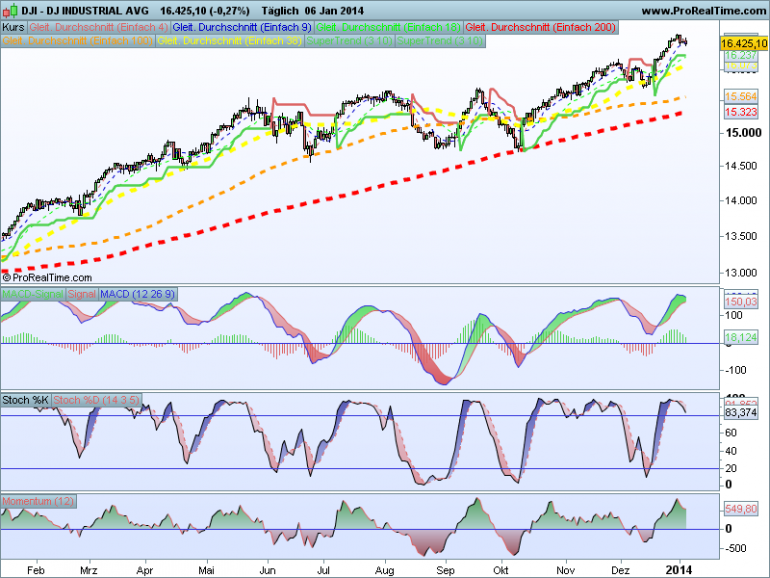Click the -100 MACD axis label
770x578 pixels.
735,370
